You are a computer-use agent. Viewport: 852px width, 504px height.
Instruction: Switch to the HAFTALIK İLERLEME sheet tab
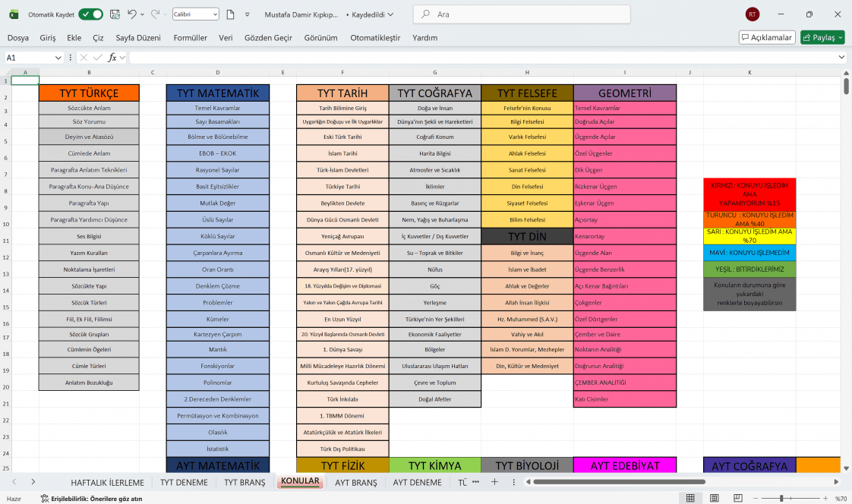click(x=108, y=482)
